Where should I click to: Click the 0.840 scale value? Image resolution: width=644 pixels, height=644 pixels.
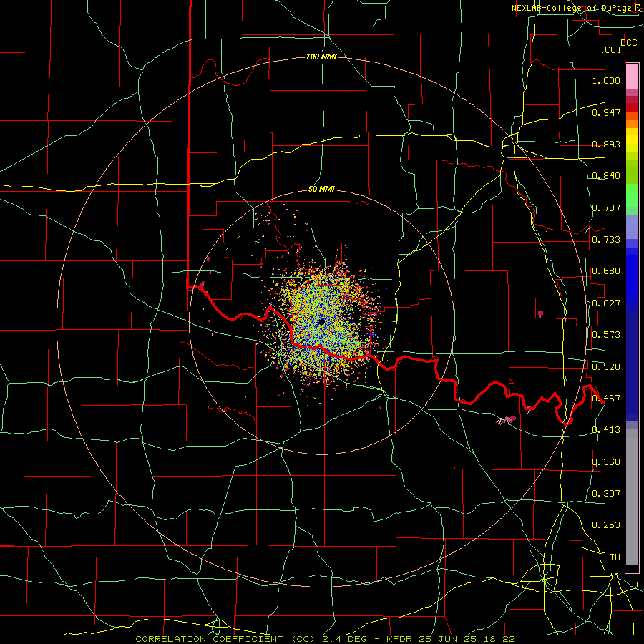point(606,175)
